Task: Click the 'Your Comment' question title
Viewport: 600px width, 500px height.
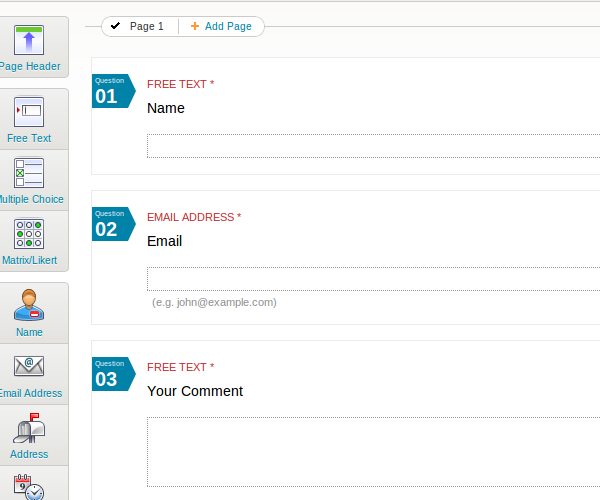Action: click(x=195, y=391)
